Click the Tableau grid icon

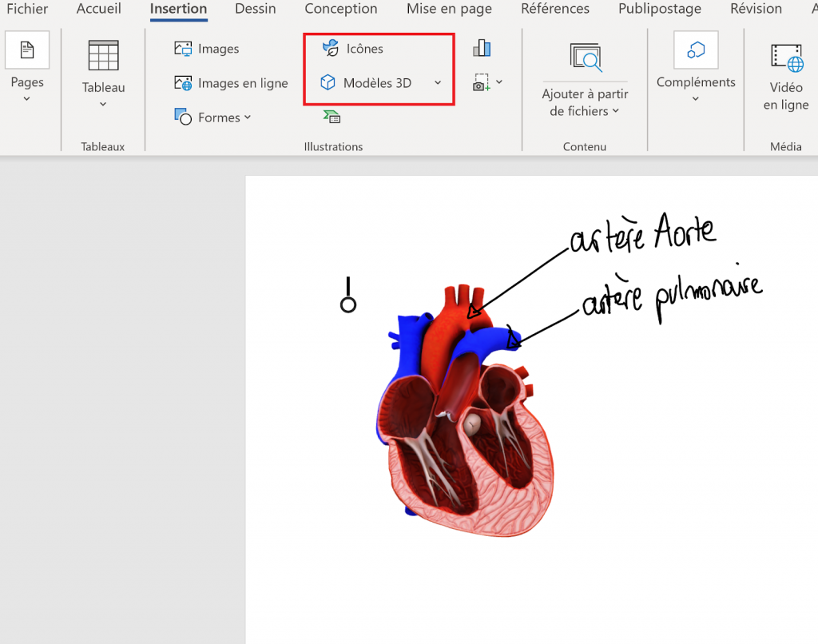coord(103,55)
